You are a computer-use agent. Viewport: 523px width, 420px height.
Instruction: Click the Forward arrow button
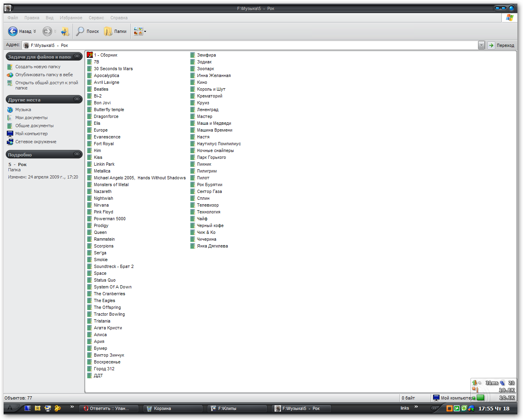coord(47,31)
